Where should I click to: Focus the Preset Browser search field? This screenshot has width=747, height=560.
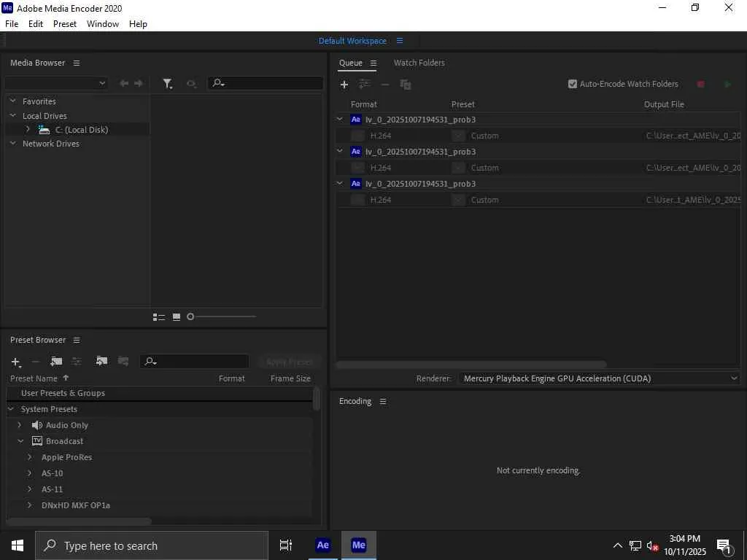click(194, 362)
